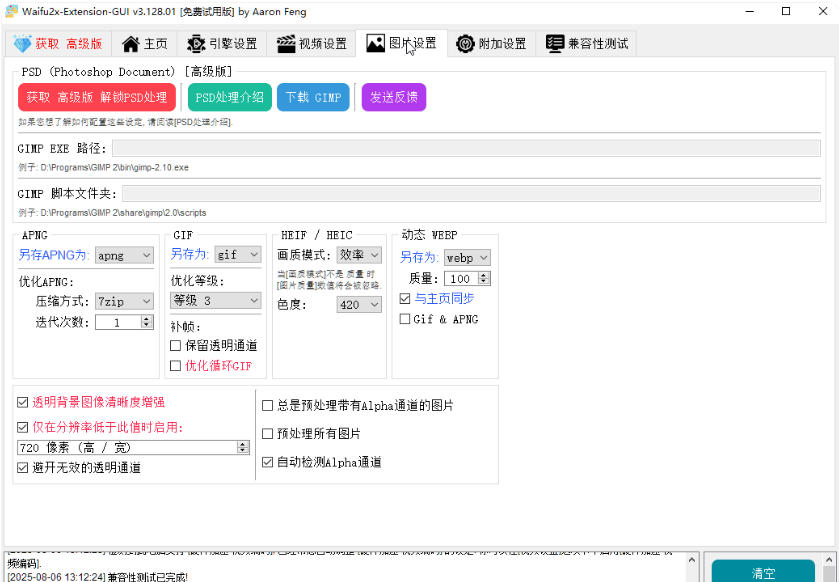Click the diamond premium icon tab
839x582 pixels.
pyautogui.click(x=22, y=44)
